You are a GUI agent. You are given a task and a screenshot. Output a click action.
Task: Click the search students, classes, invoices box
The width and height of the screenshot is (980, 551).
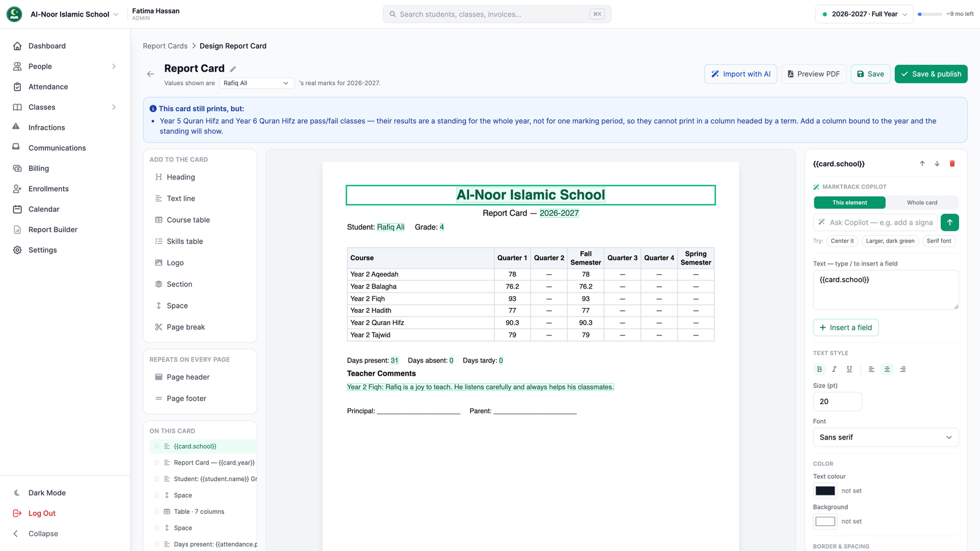[497, 14]
